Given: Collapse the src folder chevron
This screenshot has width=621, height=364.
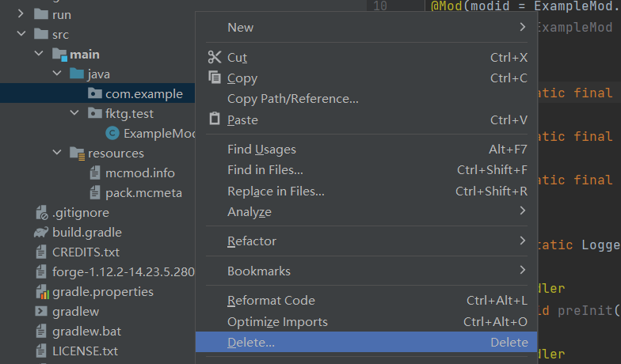Looking at the screenshot, I should click(21, 35).
